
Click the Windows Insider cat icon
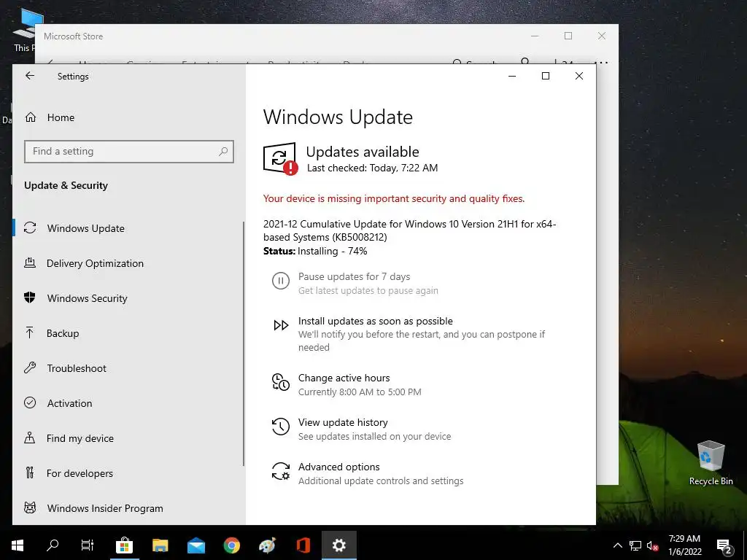[x=30, y=507]
